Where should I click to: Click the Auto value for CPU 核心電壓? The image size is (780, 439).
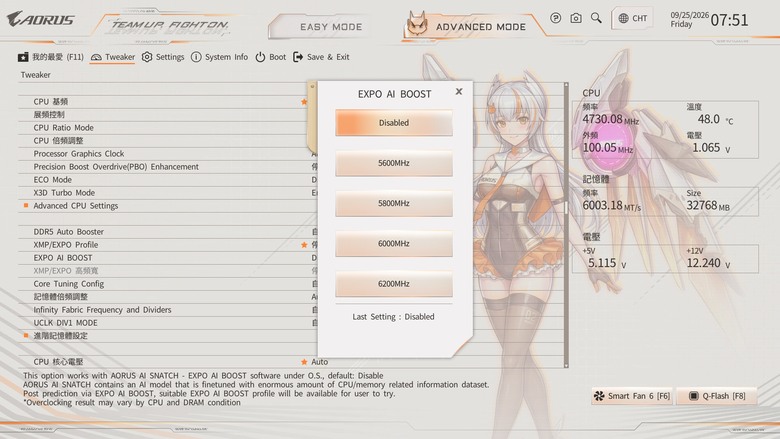[x=319, y=362]
